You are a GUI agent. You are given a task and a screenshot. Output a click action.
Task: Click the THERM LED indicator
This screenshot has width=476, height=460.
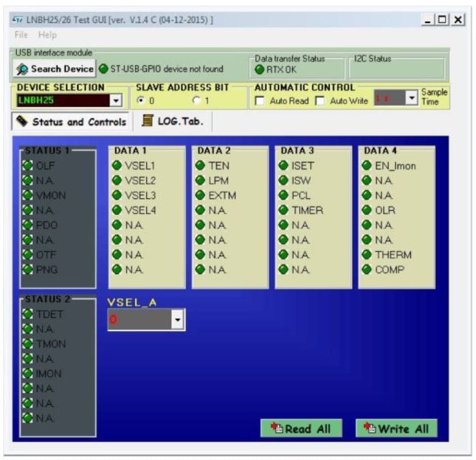367,255
